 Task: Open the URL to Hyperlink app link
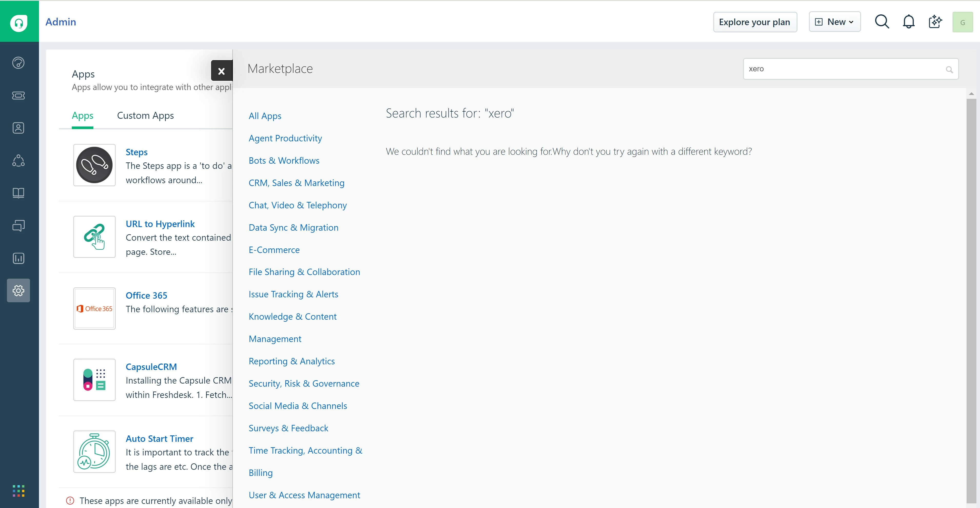160,224
